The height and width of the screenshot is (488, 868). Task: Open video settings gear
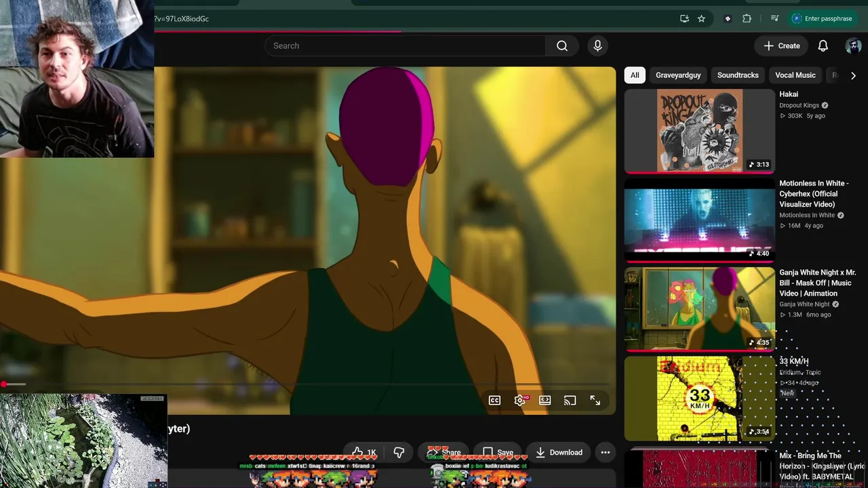click(519, 401)
